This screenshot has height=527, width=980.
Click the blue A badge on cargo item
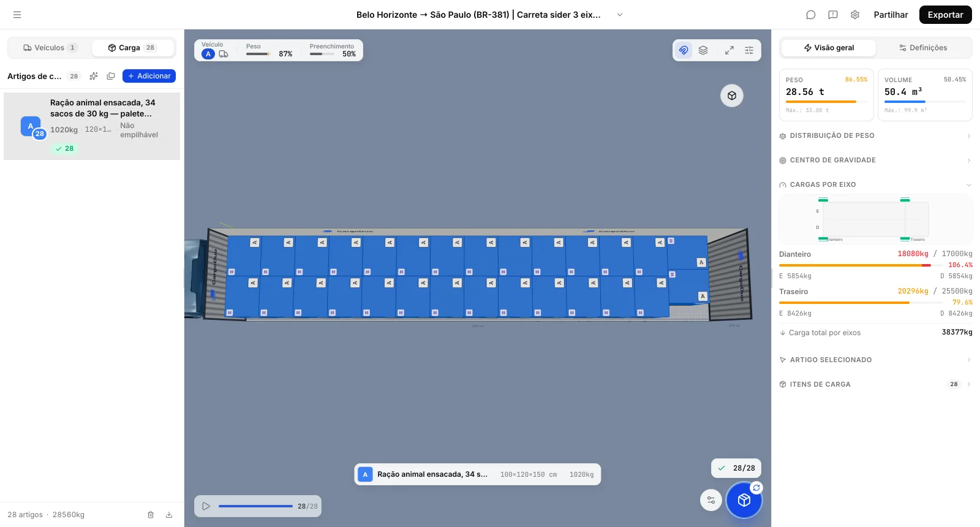pos(31,126)
